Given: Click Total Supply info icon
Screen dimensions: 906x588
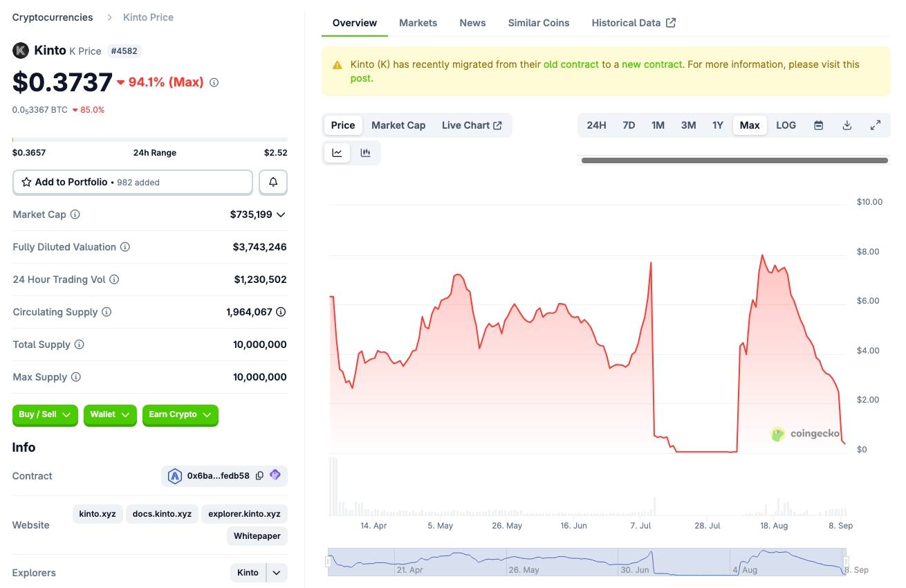Looking at the screenshot, I should point(79,344).
